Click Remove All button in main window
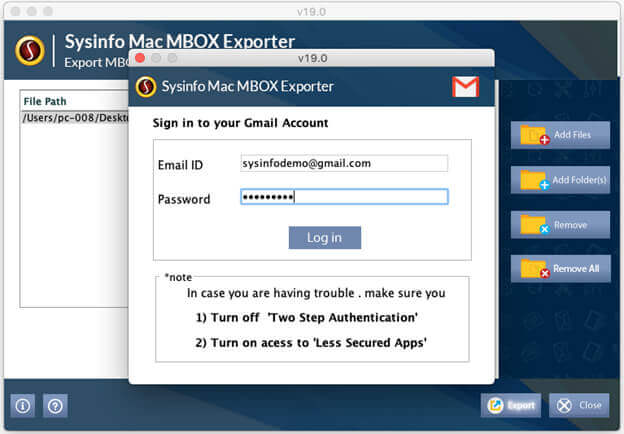The height and width of the screenshot is (434, 624). coord(560,269)
